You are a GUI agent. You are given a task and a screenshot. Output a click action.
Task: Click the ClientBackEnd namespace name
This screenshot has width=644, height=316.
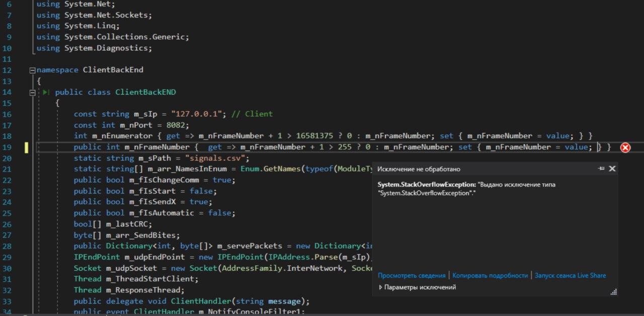113,70
